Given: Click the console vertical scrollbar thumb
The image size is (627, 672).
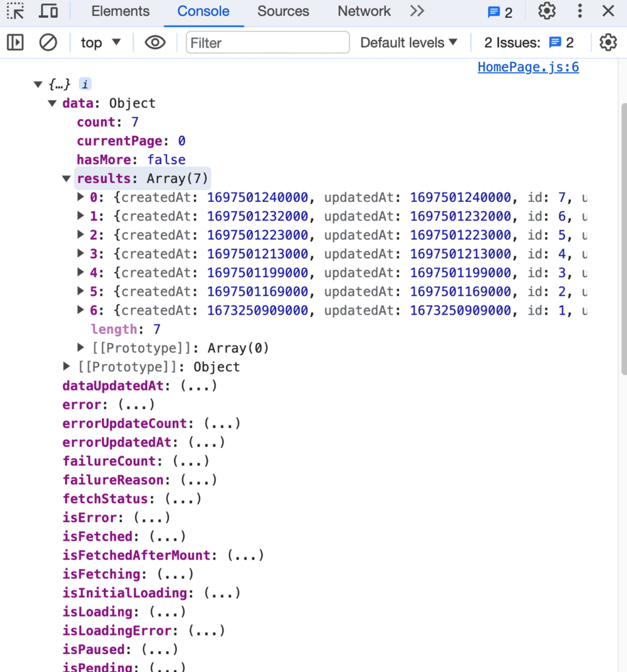Looking at the screenshot, I should (x=624, y=240).
